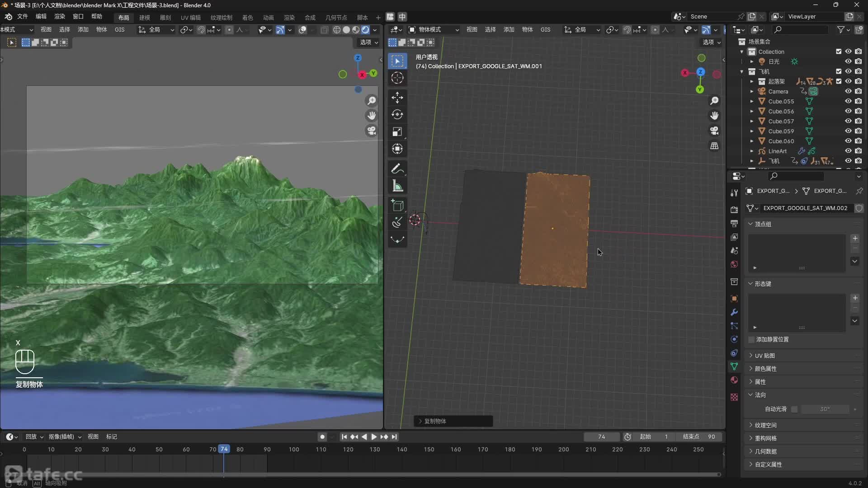The image size is (868, 488).
Task: Select the Move tool
Action: coord(397,98)
